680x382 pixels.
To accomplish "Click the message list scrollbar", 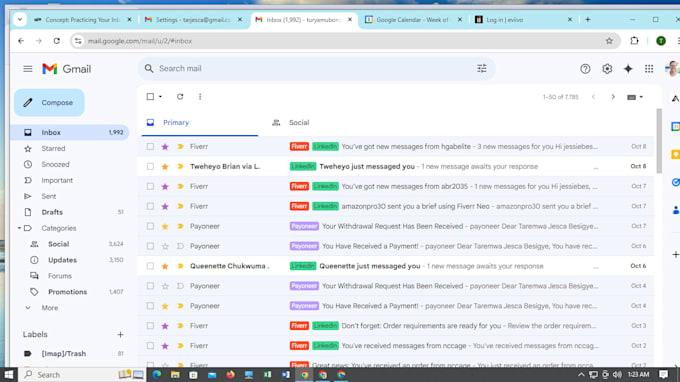I will (659, 141).
